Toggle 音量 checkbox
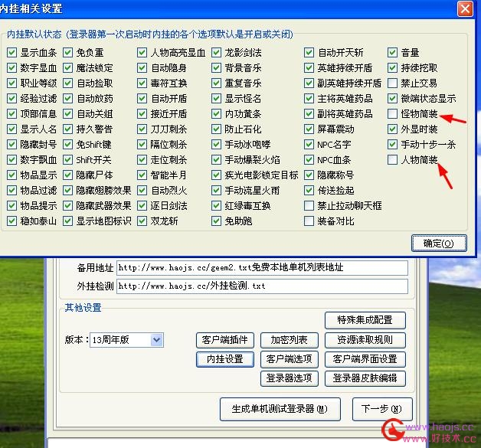The width and height of the screenshot is (481, 448). tap(392, 52)
